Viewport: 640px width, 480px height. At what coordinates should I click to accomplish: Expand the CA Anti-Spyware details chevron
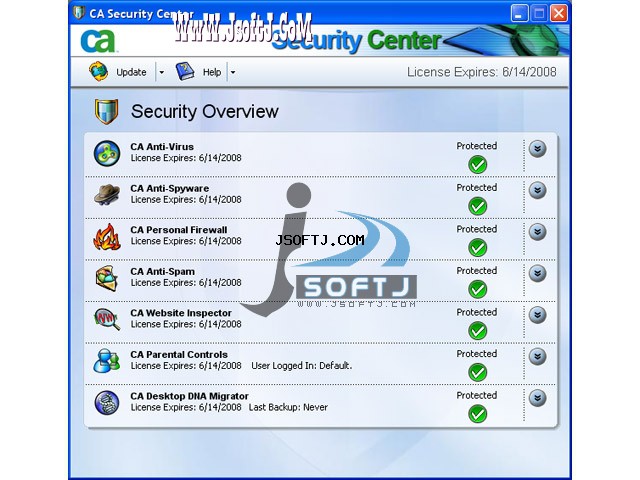click(538, 190)
